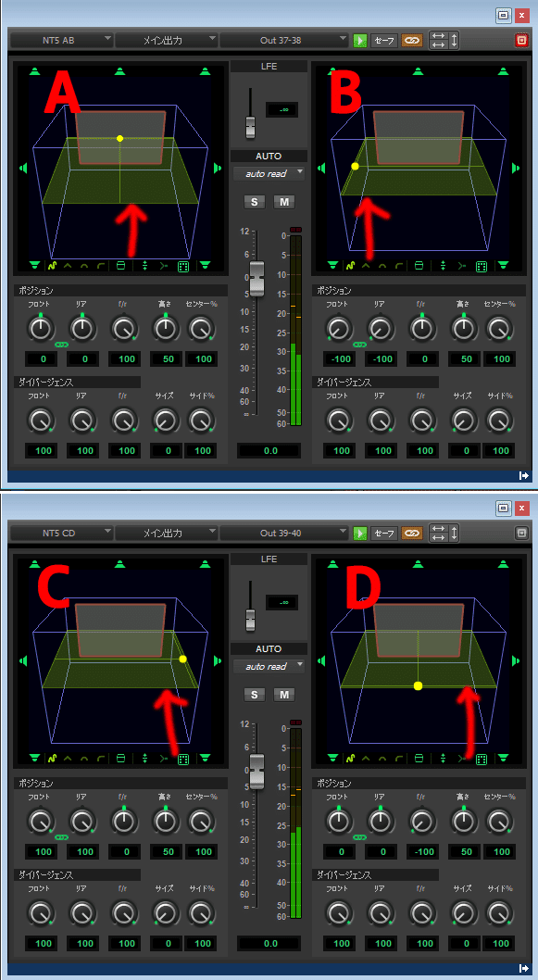Click top center speaker icon, NT5 AB right panner

click(418, 71)
